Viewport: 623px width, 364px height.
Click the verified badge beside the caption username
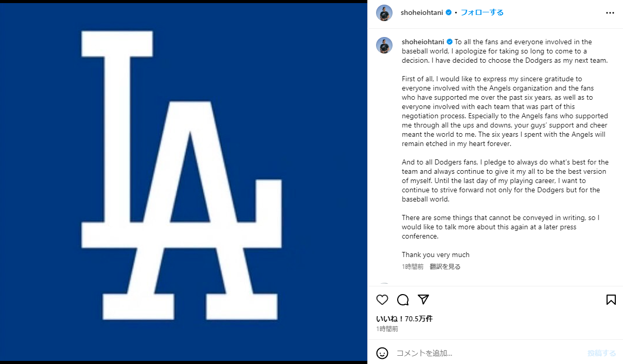pyautogui.click(x=449, y=42)
